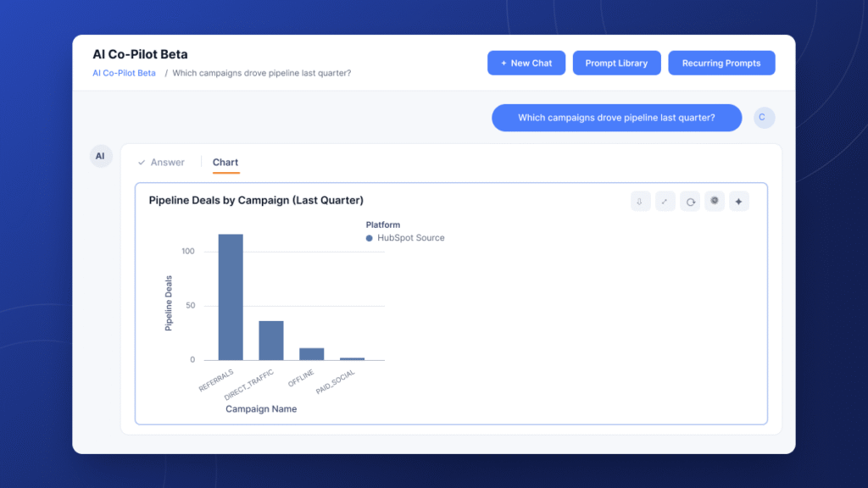Image resolution: width=868 pixels, height=488 pixels.
Task: Click the y-axis tick value '50'
Action: (191, 305)
